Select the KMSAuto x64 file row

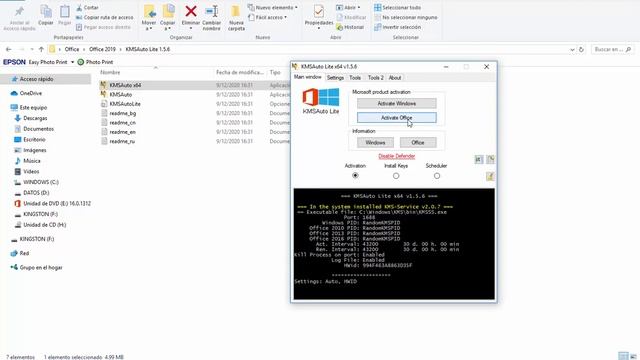click(x=194, y=85)
